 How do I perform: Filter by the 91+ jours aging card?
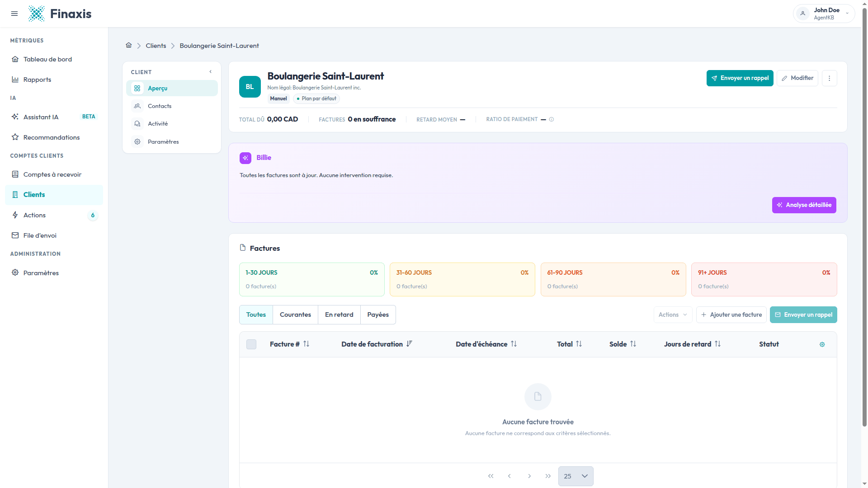coord(764,280)
